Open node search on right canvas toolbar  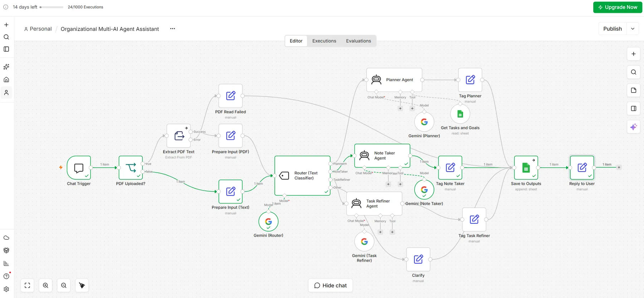[633, 72]
